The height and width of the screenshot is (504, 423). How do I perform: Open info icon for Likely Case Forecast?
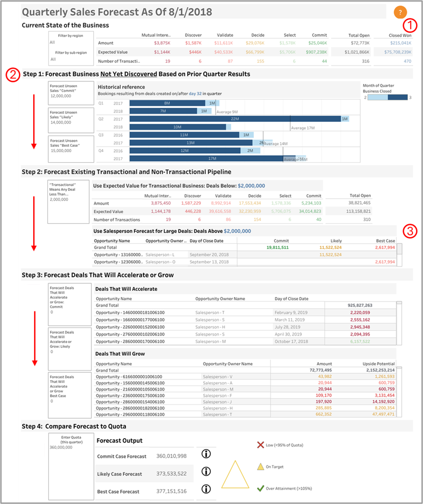tap(206, 471)
